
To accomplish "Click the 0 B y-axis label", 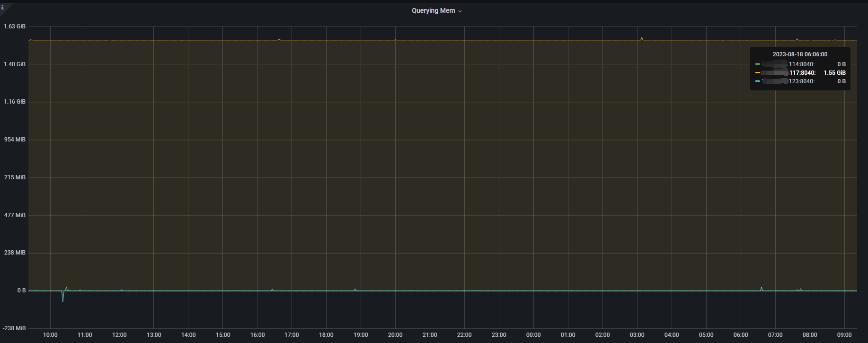I will point(21,290).
